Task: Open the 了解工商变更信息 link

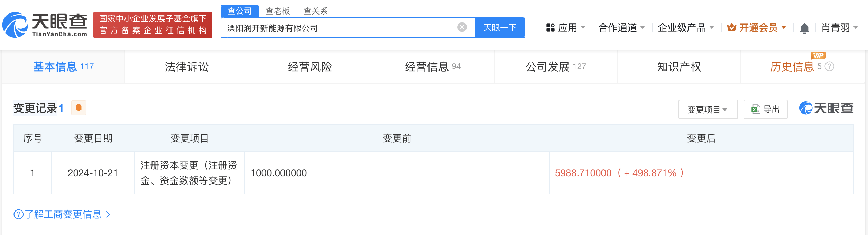Action: coord(62,215)
